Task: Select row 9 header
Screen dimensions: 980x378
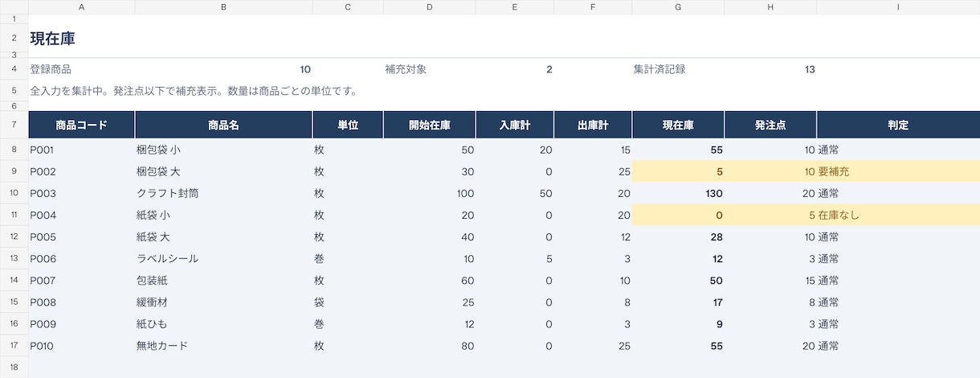Action: tap(14, 171)
